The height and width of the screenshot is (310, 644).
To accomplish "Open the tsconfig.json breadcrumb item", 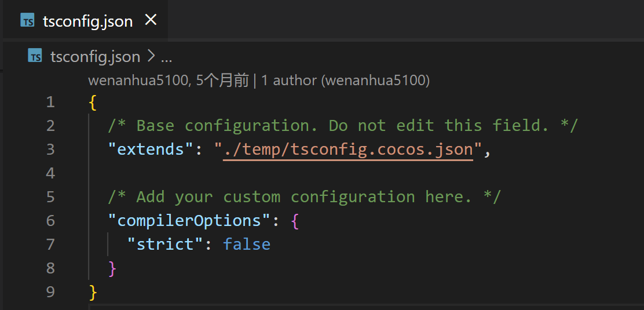I will (95, 57).
